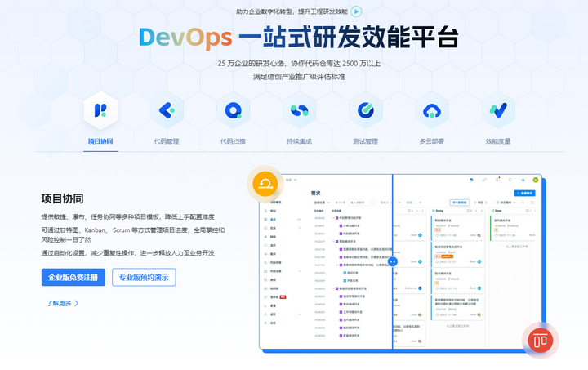Click the 度量 sidebar icon in preview
The image size is (588, 370).
coord(266,305)
